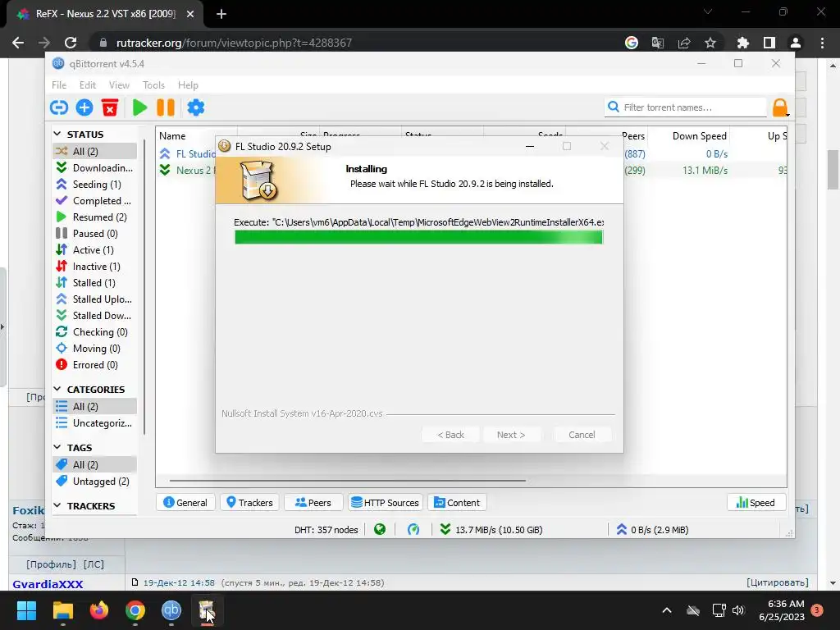Viewport: 840px width, 630px height.
Task: Click the qBittorrent taskbar icon
Action: (171, 610)
